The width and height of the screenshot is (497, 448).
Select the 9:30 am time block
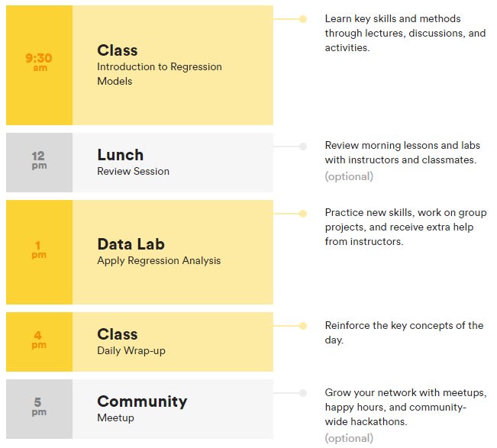pyautogui.click(x=39, y=65)
